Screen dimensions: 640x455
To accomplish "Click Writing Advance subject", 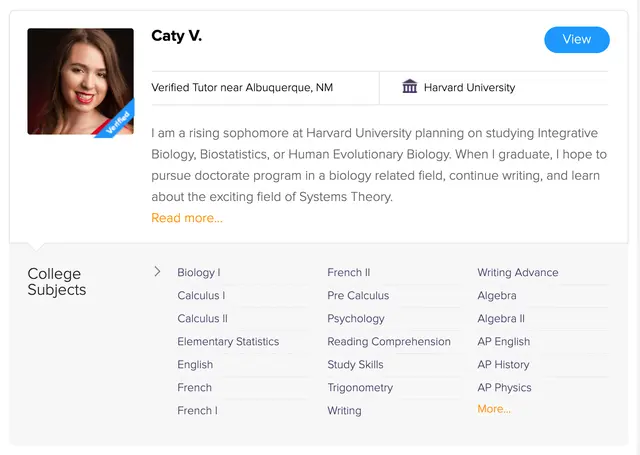I will click(518, 273).
